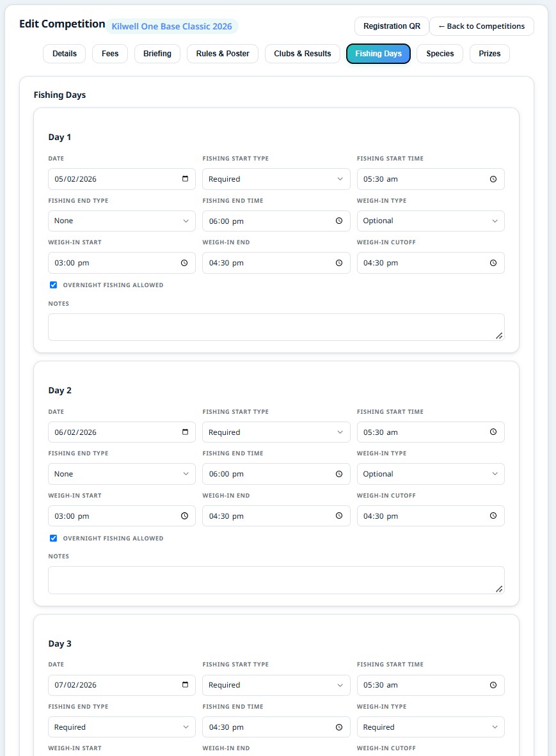Open the Day 3 date calendar picker icon
Viewport: 556px width, 756px height.
(185, 684)
